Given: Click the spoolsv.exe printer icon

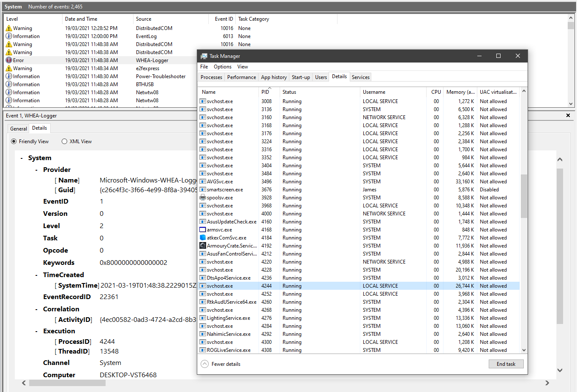Looking at the screenshot, I should click(203, 198).
